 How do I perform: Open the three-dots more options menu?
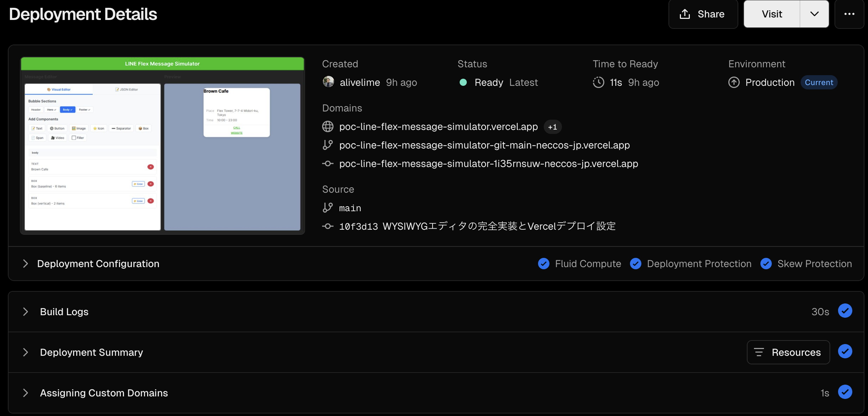click(x=849, y=14)
